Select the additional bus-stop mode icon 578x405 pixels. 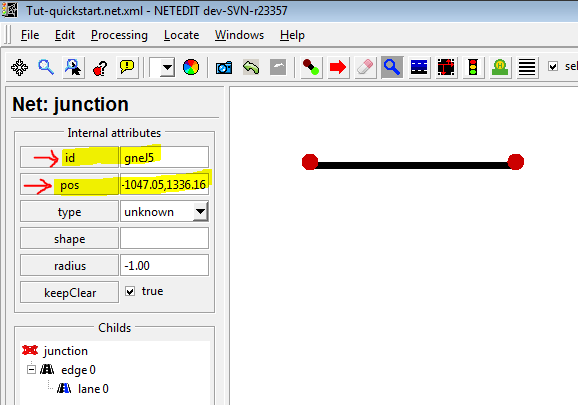pyautogui.click(x=500, y=67)
